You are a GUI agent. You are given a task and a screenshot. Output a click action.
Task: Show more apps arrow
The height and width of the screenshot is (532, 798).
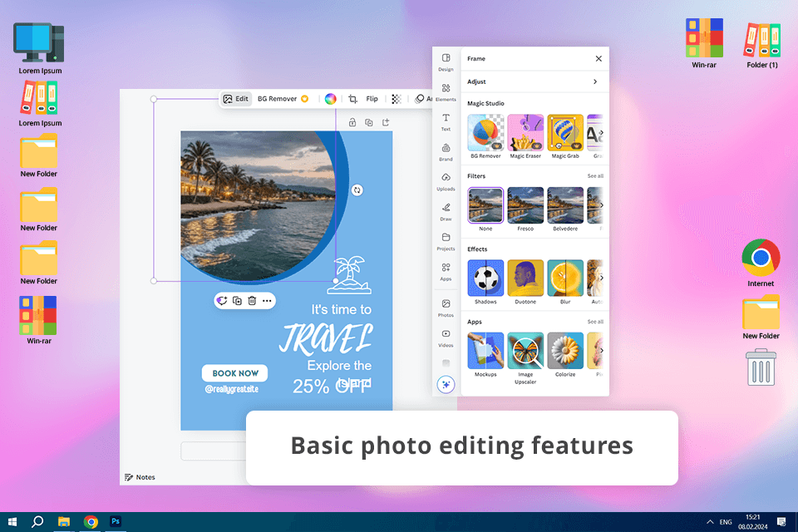coord(601,351)
